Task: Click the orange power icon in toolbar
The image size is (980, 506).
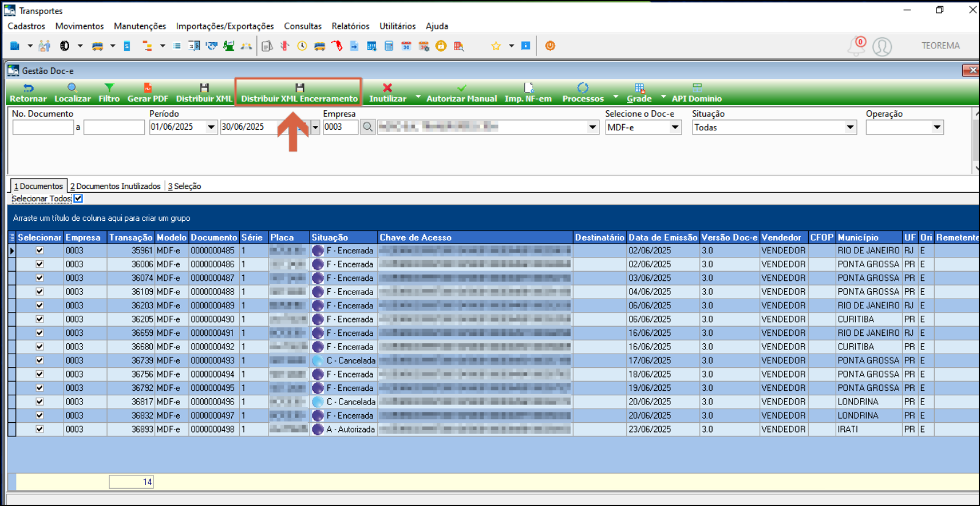Action: pyautogui.click(x=550, y=46)
